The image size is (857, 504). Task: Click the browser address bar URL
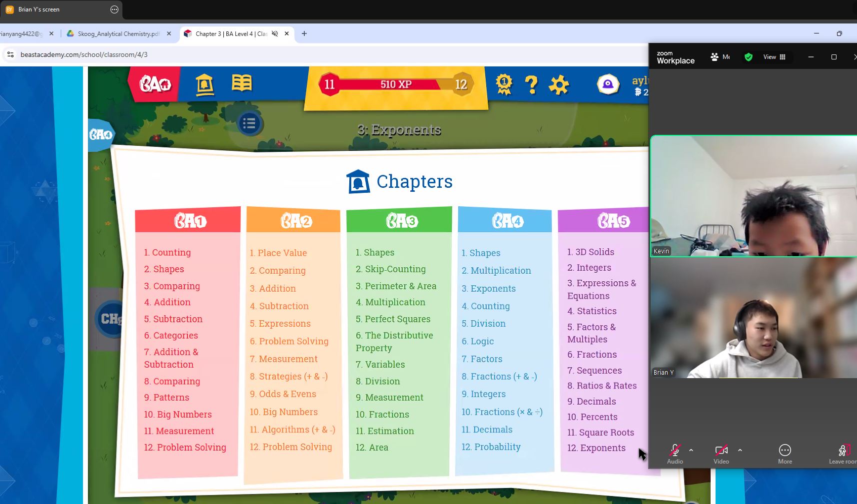point(84,54)
